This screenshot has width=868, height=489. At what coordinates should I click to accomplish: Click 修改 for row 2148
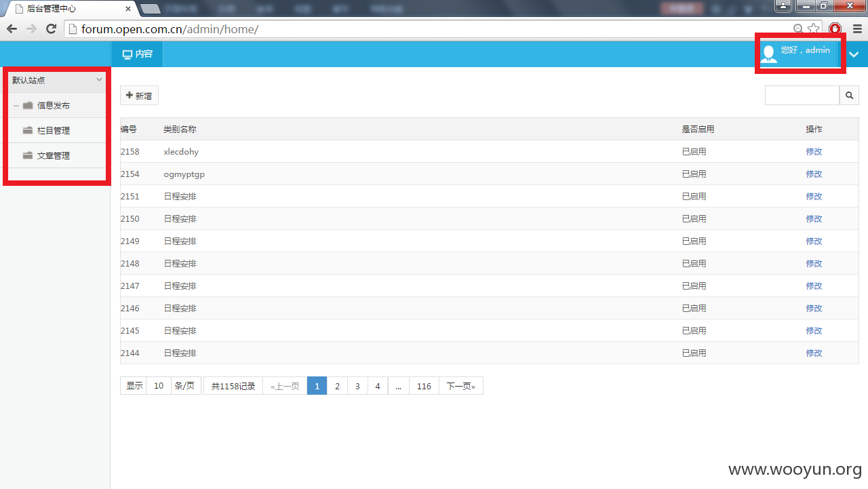click(x=814, y=263)
